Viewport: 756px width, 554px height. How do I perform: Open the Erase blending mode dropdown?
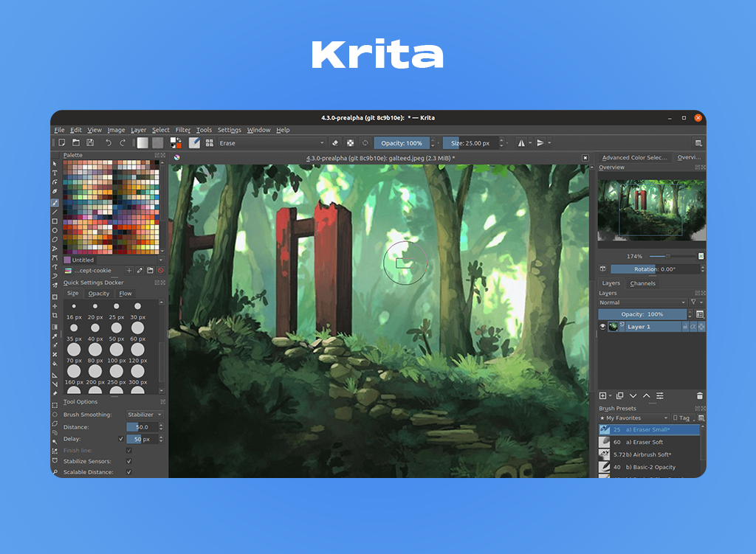272,142
